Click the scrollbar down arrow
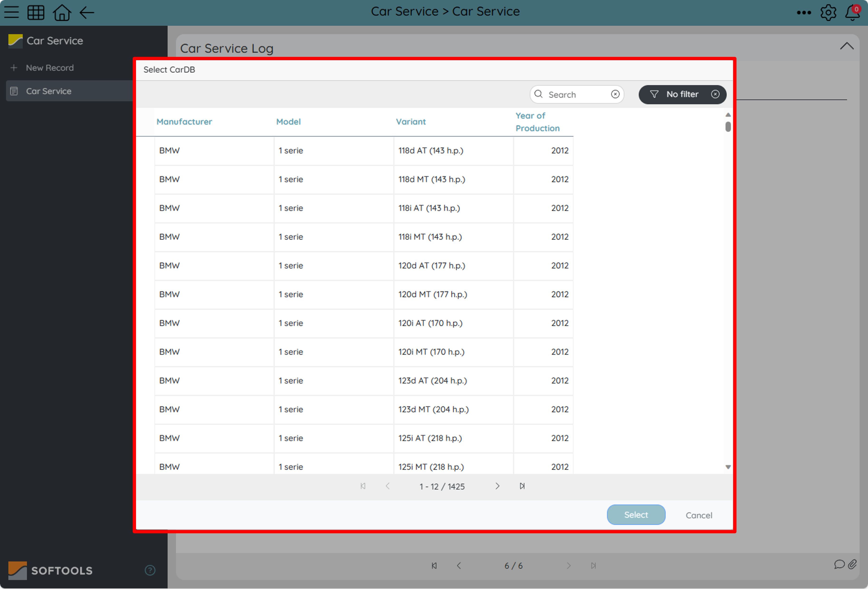868x589 pixels. click(728, 467)
